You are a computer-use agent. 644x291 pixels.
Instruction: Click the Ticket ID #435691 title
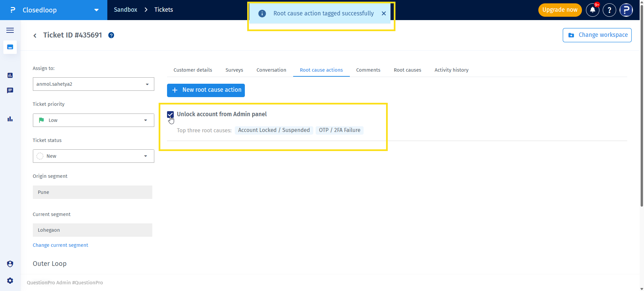(72, 35)
